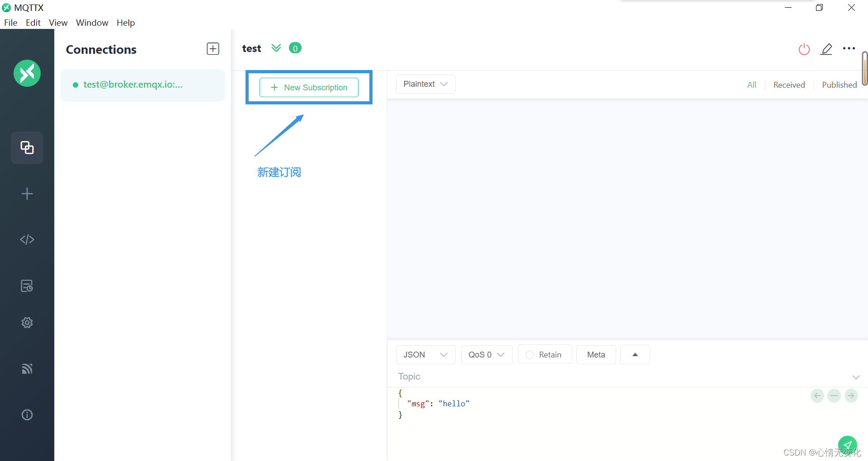Toggle the Retain radio option
868x461 pixels.
[x=545, y=355]
